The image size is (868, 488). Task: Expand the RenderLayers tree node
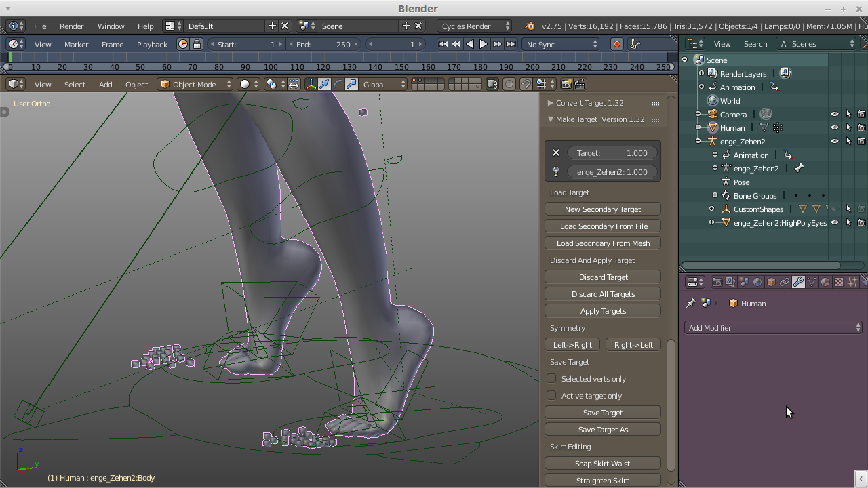(701, 73)
